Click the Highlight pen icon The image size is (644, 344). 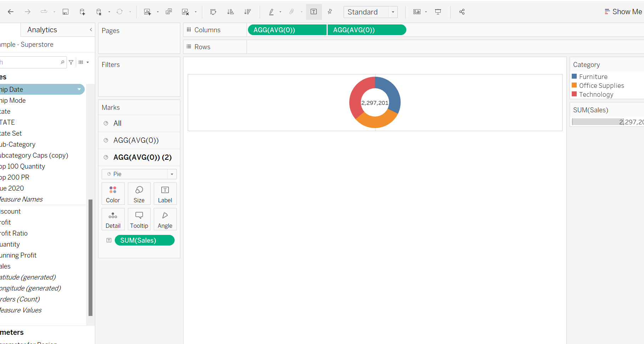point(271,12)
